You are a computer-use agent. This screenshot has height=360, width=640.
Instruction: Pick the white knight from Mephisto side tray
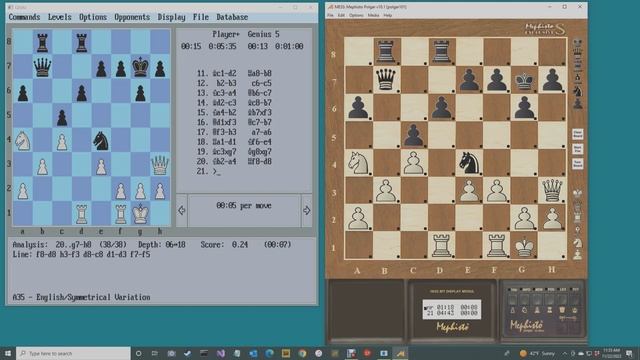(x=577, y=242)
